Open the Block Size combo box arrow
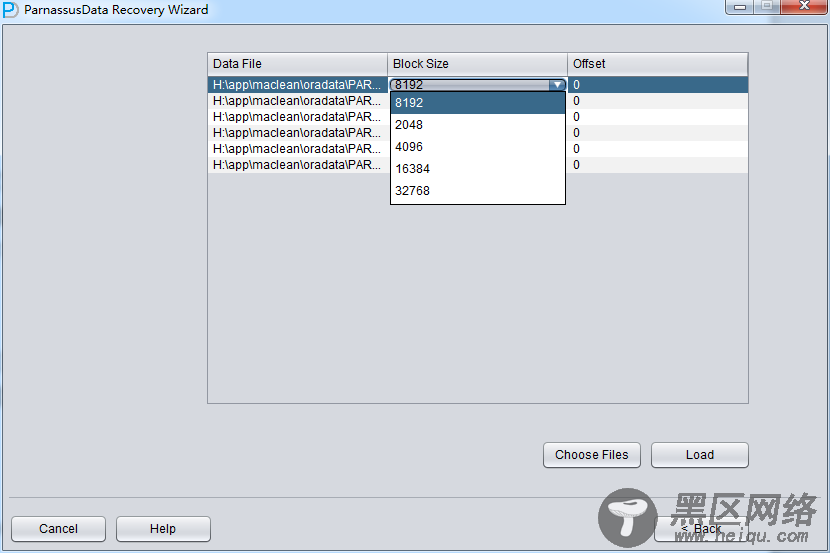Screen dimensions: 830x553 coord(557,85)
